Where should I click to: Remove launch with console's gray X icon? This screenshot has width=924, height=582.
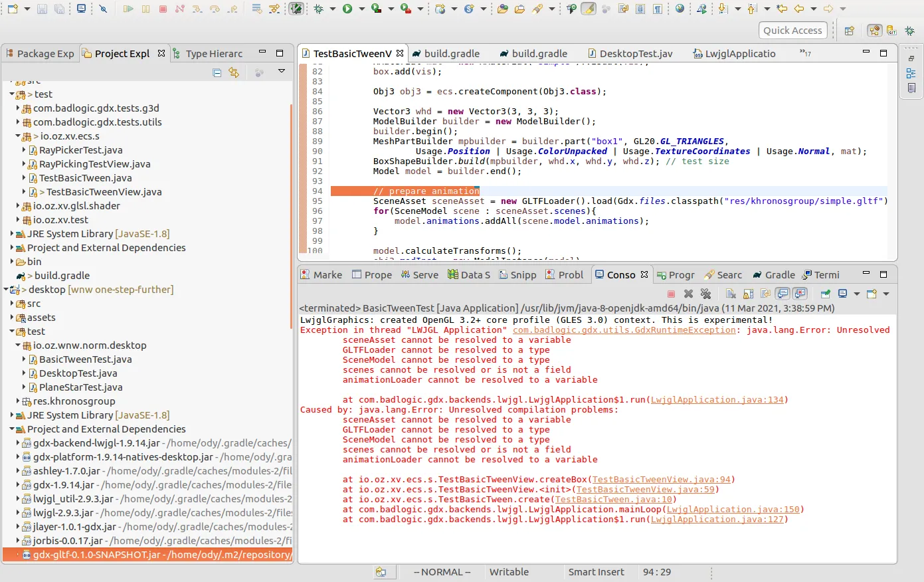click(688, 294)
